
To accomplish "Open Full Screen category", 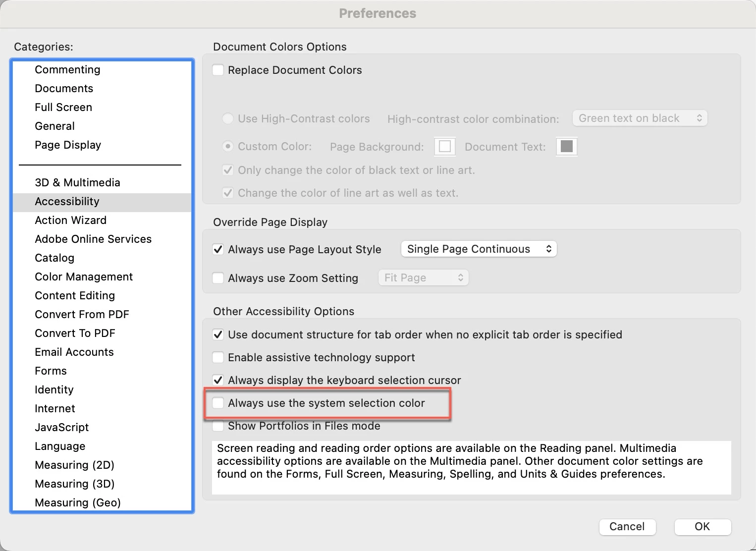I will [102, 107].
